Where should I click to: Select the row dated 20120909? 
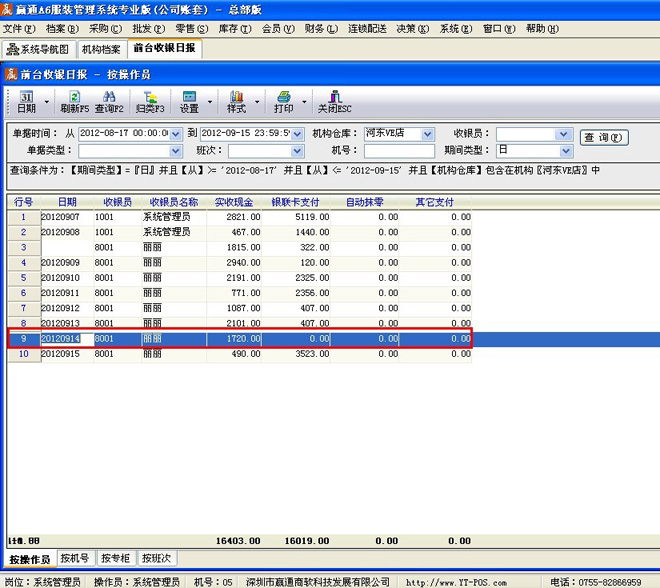[x=240, y=263]
